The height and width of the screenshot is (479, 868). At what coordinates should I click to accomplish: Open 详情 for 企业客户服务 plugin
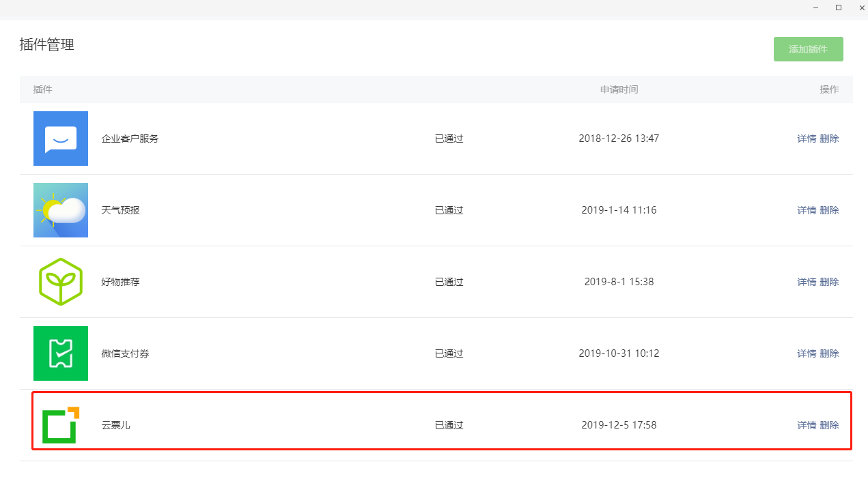pos(807,139)
